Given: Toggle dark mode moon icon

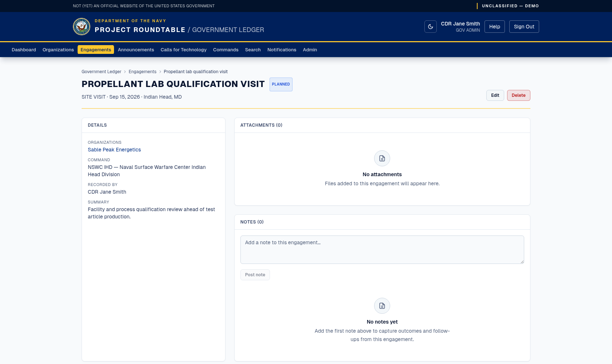Looking at the screenshot, I should pyautogui.click(x=431, y=27).
